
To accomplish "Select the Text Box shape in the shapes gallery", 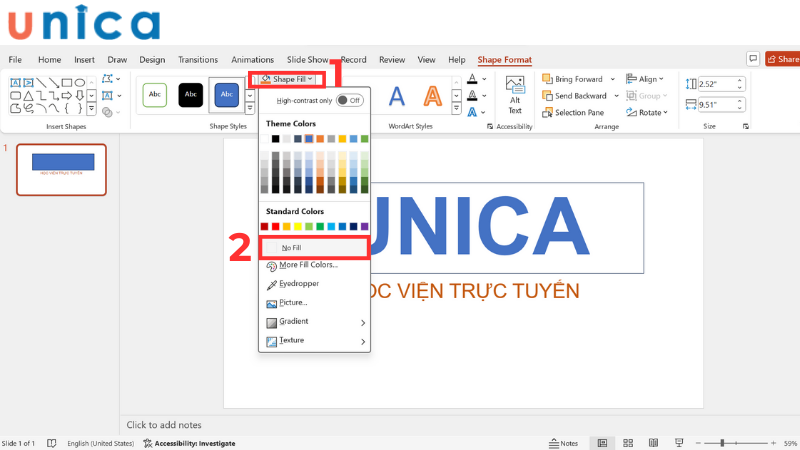I will click(x=15, y=82).
